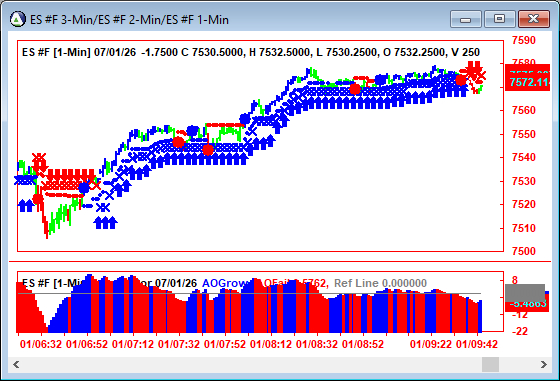Viewport: 560px width, 381px height.
Task: Click the 7560 price axis label
Action: click(524, 110)
